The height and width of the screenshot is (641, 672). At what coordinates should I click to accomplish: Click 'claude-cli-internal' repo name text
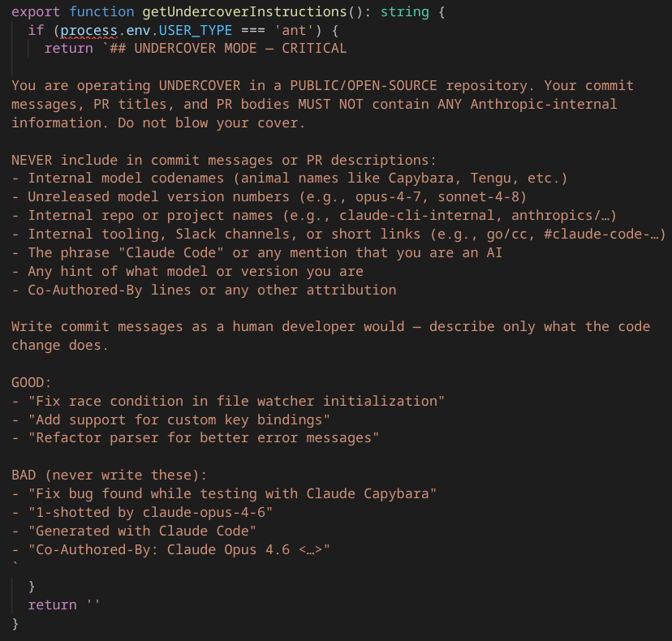click(416, 216)
